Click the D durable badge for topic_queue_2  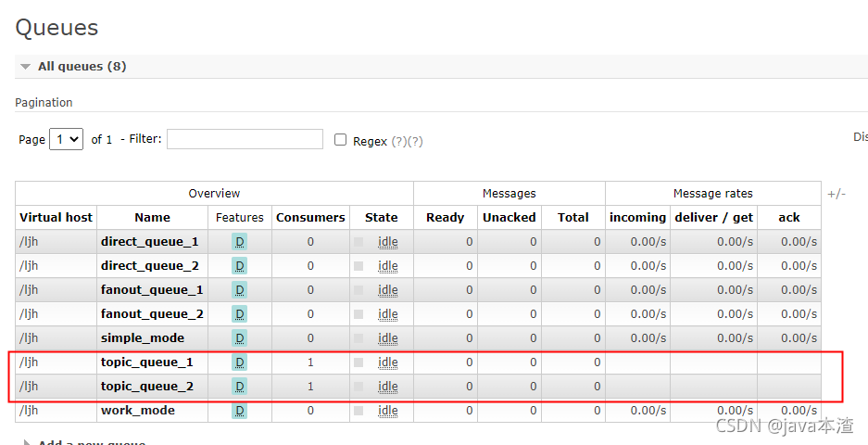[239, 387]
